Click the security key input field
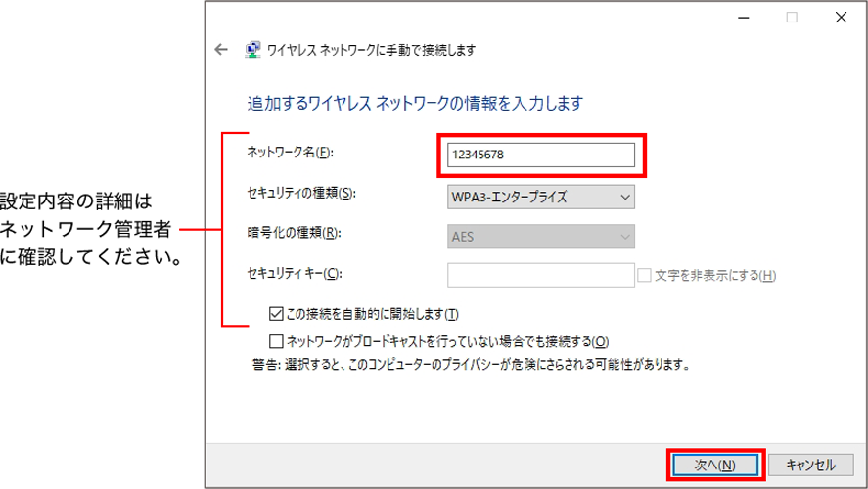The image size is (868, 489). tap(541, 275)
